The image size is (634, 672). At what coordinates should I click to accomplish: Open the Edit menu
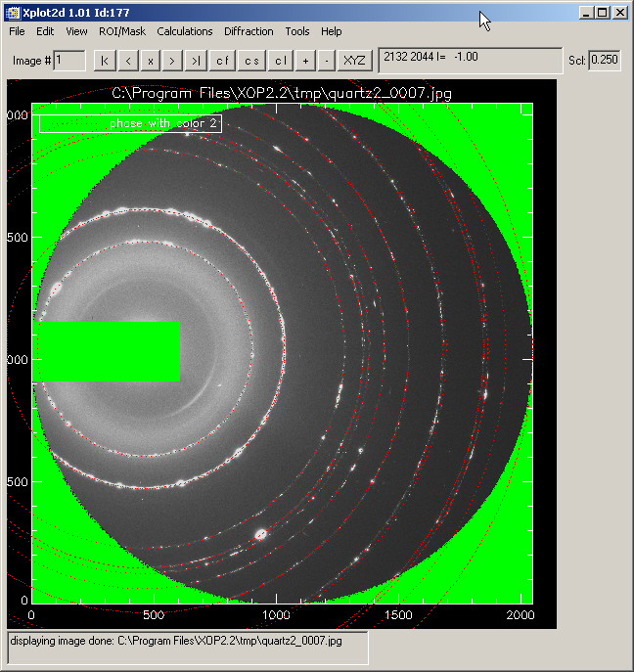pos(45,31)
